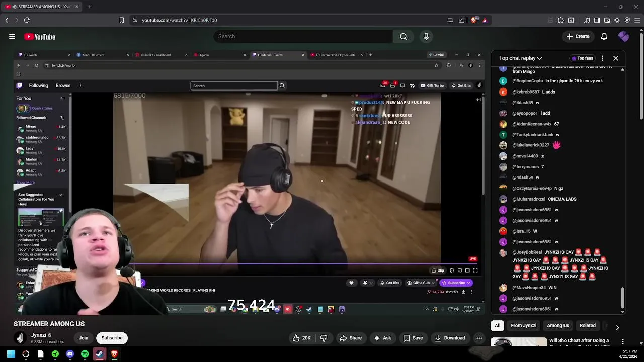This screenshot has width=644, height=362.
Task: Close the chat replay panel
Action: (x=615, y=58)
